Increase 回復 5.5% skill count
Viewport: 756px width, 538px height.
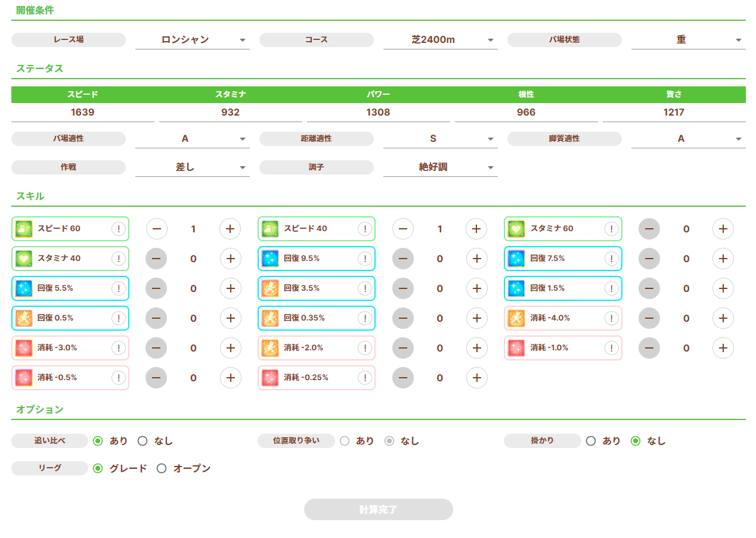[x=230, y=288]
